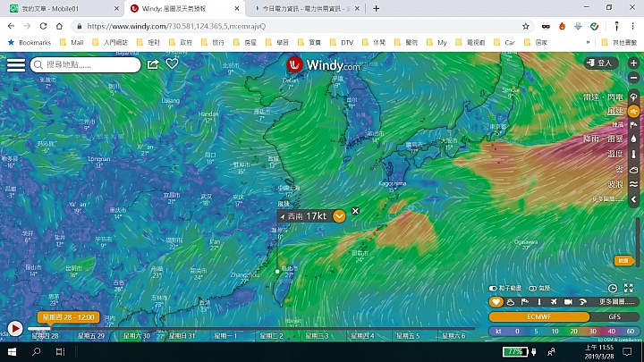The image size is (644, 362).
Task: Switch to the Mobile01 browser tab
Action: click(62, 8)
